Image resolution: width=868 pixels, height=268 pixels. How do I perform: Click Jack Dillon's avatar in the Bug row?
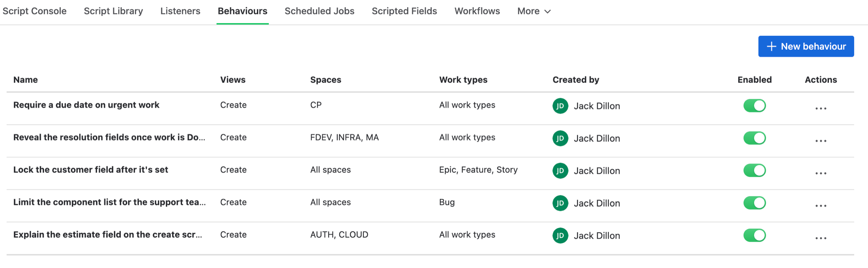click(x=560, y=203)
